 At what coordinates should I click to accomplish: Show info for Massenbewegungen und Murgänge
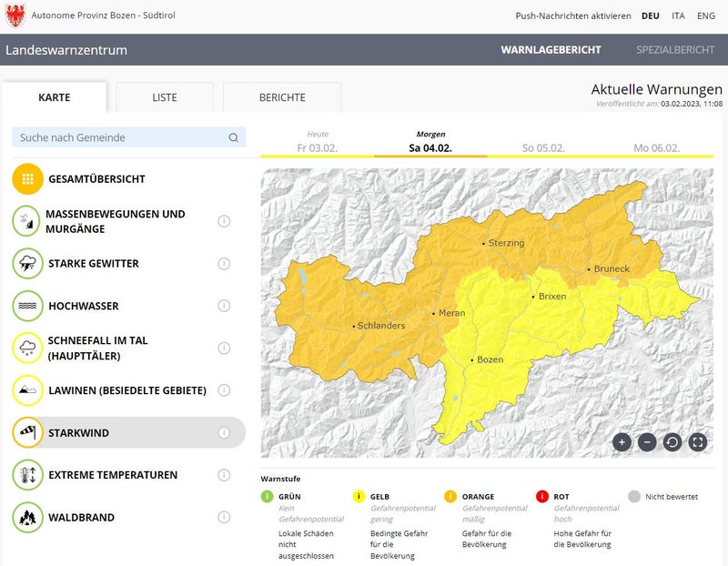pos(224,221)
